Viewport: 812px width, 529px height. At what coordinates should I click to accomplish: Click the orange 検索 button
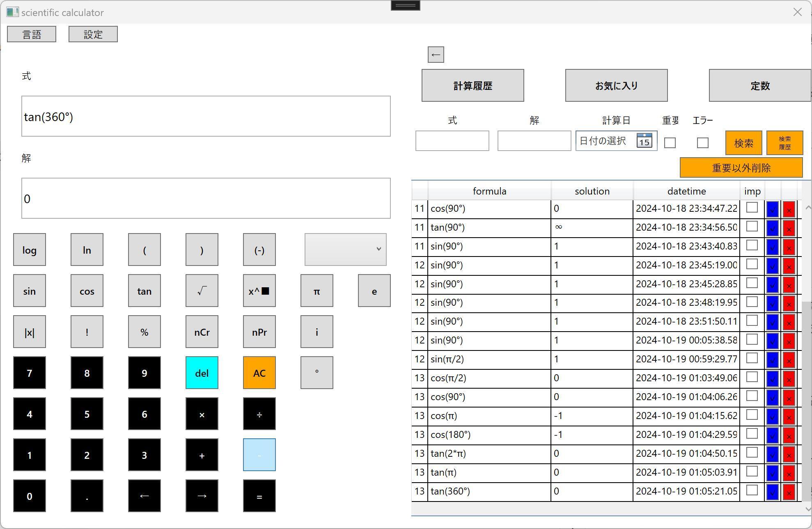pos(743,143)
